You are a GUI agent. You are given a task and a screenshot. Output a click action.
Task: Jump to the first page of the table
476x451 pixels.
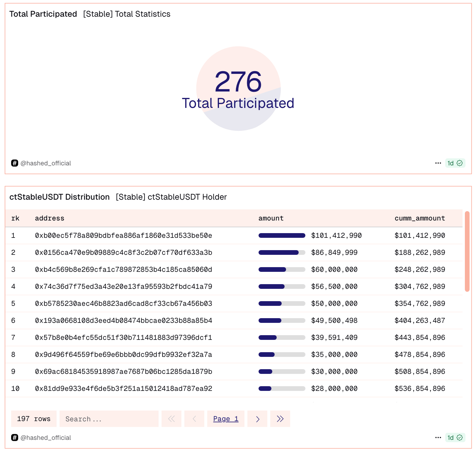171,419
